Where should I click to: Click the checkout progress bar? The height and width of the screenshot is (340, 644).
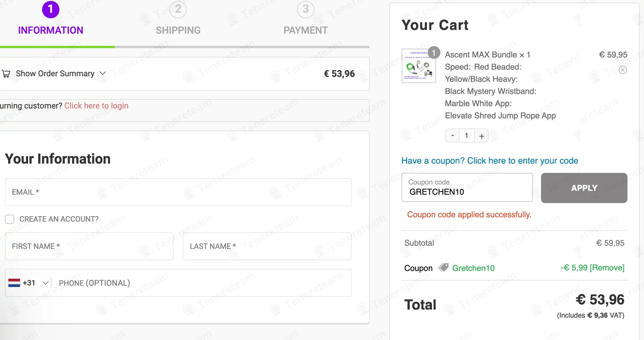184,47
